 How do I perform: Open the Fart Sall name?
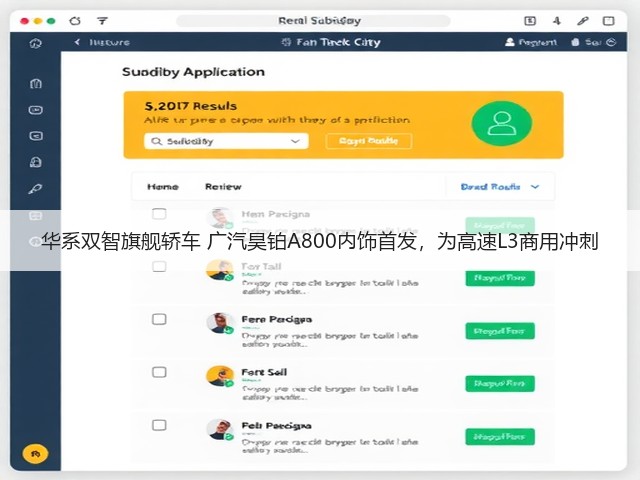[264, 372]
